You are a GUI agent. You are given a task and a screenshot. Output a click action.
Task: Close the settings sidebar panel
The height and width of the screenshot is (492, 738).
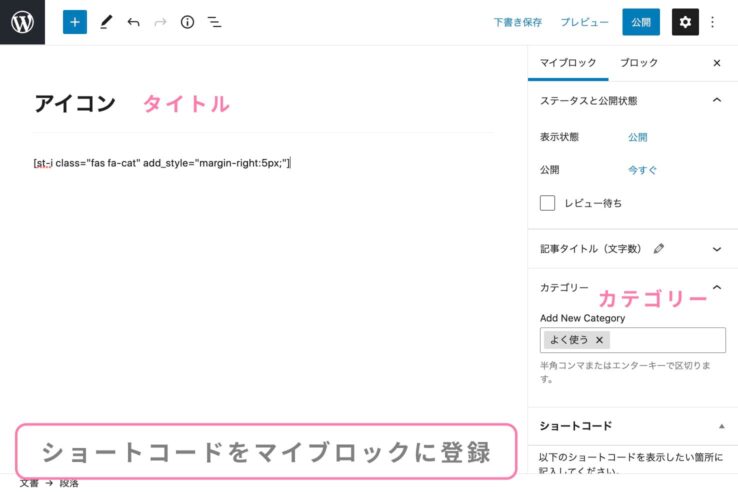[x=717, y=63]
